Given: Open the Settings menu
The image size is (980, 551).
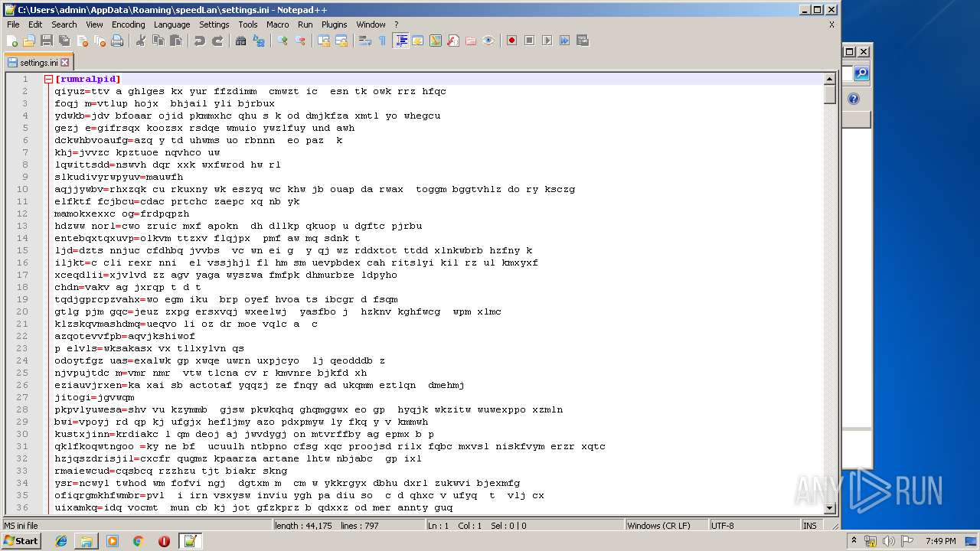Looking at the screenshot, I should click(x=214, y=24).
